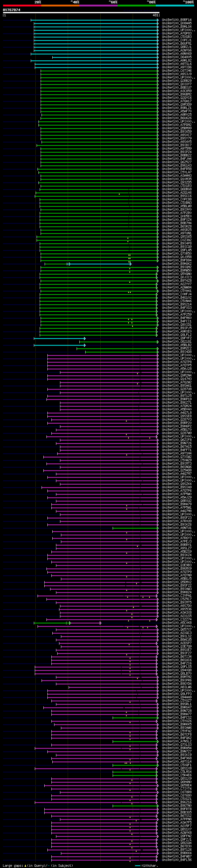Open first green hit UniRef100_C6TIM6
The height and width of the screenshot is (868, 197).
tap(177, 71)
